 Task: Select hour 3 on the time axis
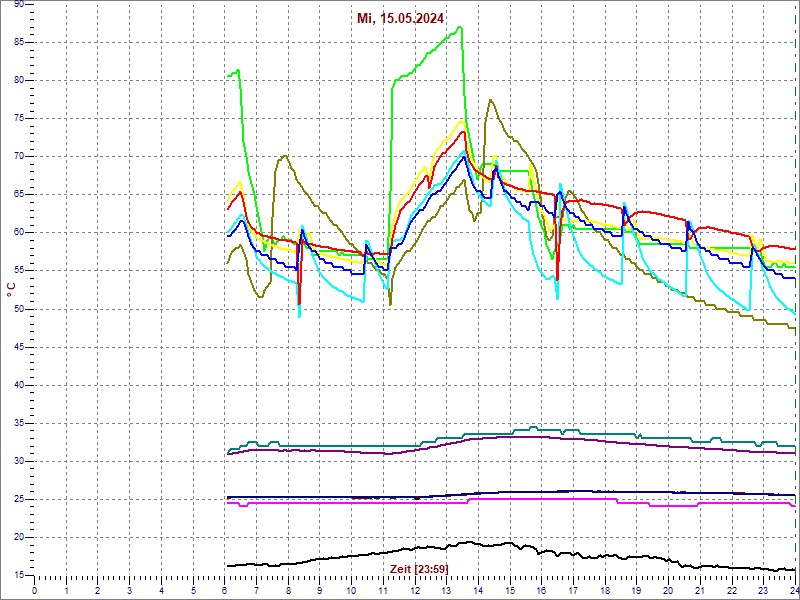130,590
